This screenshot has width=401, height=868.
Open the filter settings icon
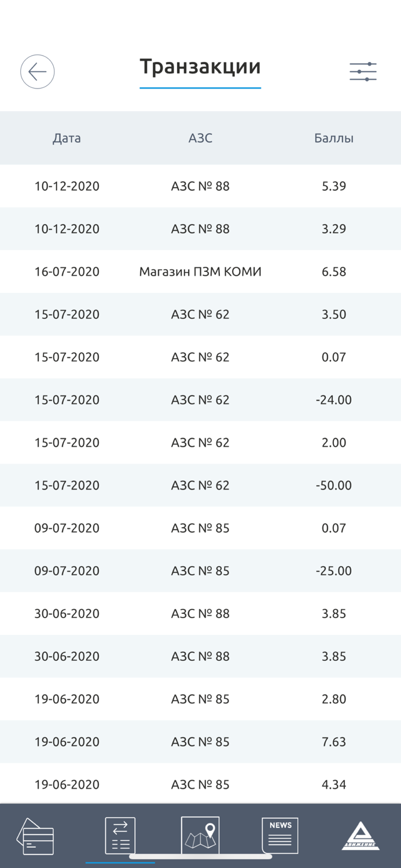pyautogui.click(x=363, y=72)
